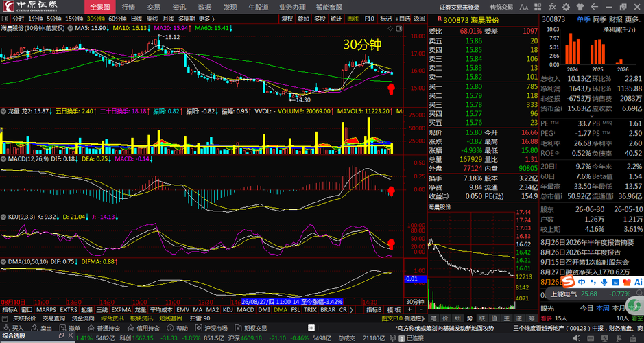The image size is (644, 343).
Task: Click the speaker sound icon at bottom right
Action: [576, 338]
